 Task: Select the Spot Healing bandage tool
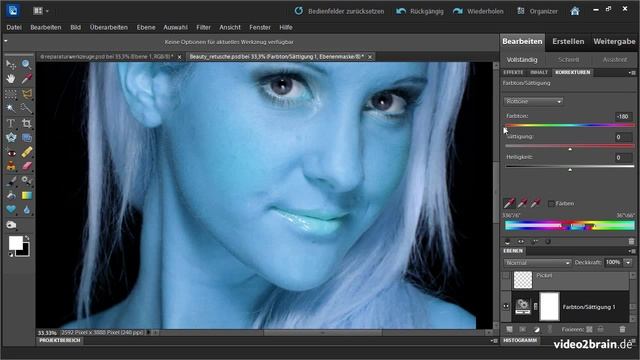point(27,152)
